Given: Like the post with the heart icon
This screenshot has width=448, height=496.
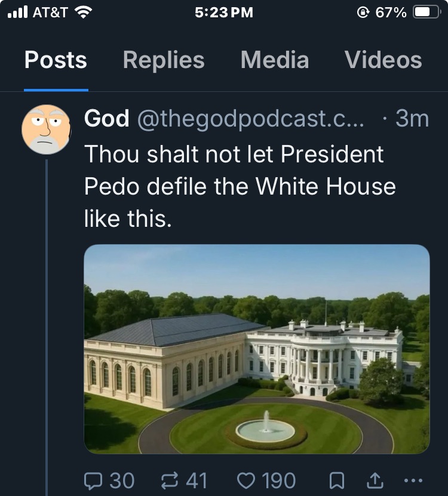Looking at the screenshot, I should click(x=245, y=480).
